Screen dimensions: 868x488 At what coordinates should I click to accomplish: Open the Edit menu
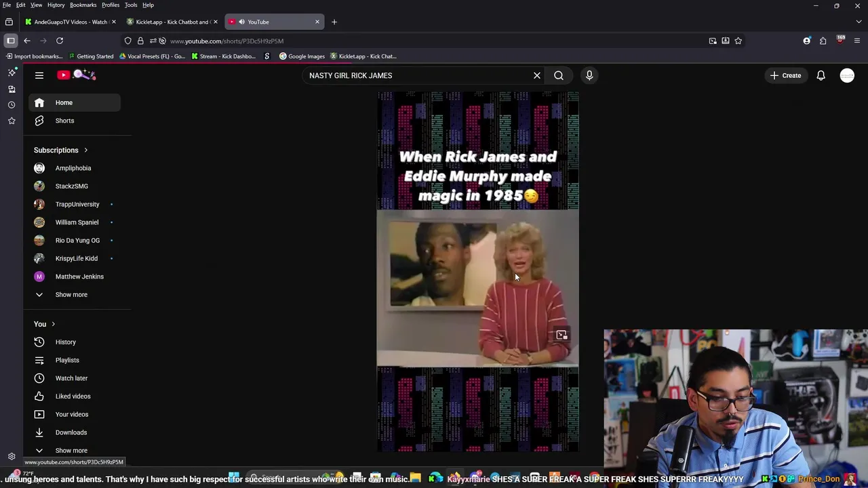[x=21, y=5]
